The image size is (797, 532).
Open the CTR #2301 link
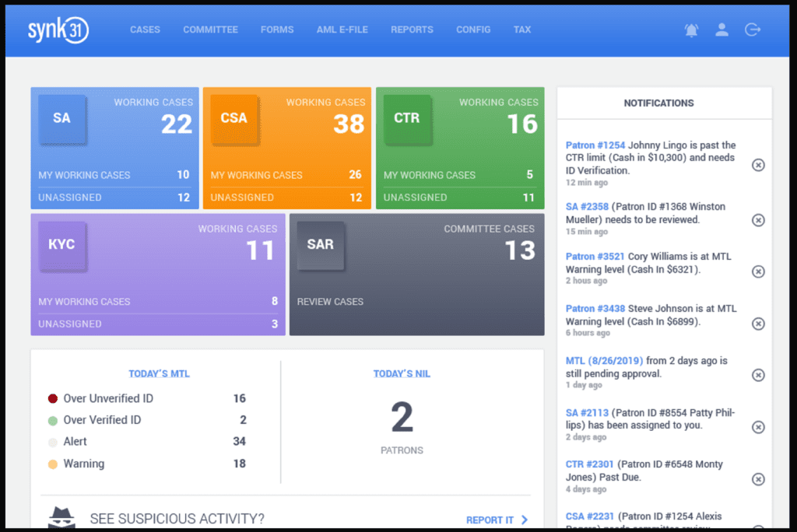[x=590, y=464]
